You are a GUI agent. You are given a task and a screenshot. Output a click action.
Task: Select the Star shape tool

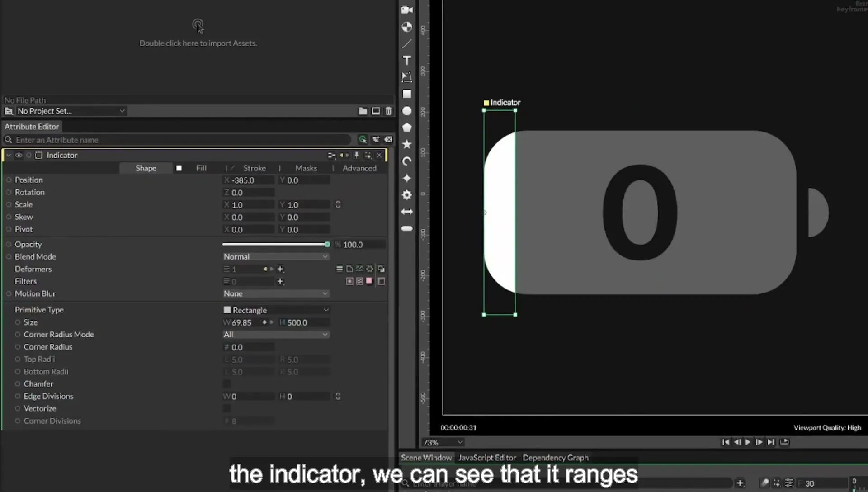407,144
